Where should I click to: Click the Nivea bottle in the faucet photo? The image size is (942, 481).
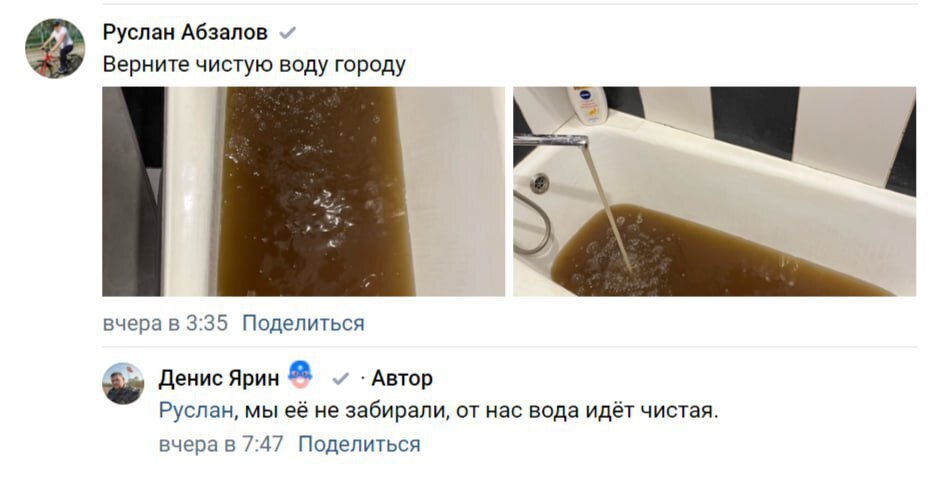[x=588, y=105]
